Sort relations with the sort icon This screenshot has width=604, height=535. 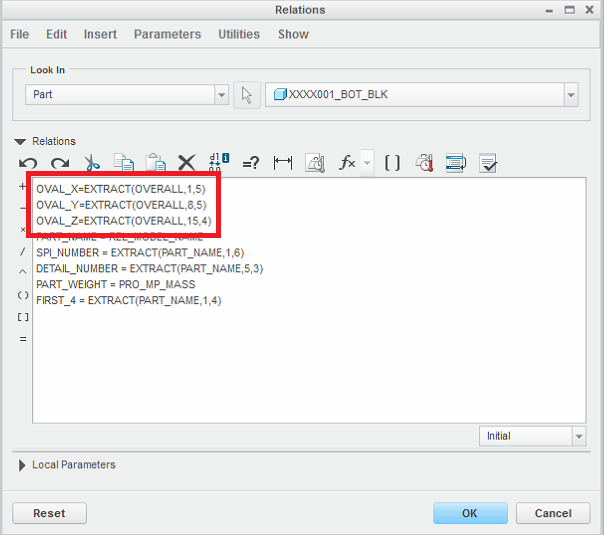click(x=456, y=163)
